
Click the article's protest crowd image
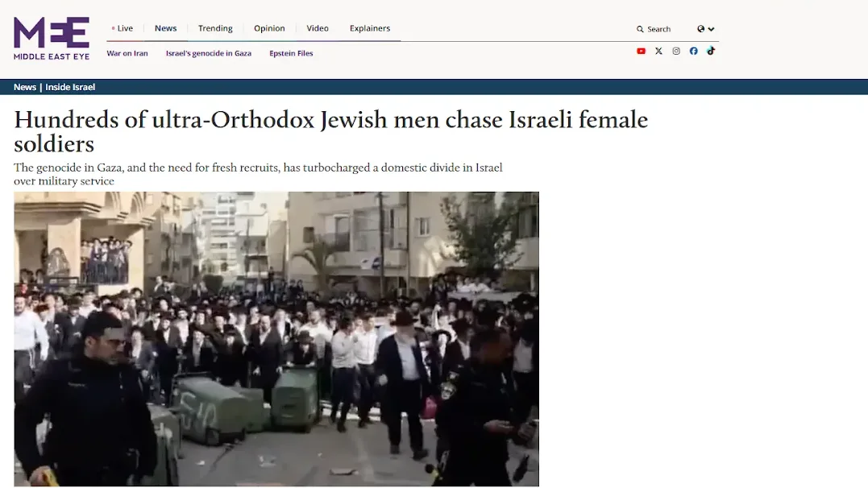[276, 339]
